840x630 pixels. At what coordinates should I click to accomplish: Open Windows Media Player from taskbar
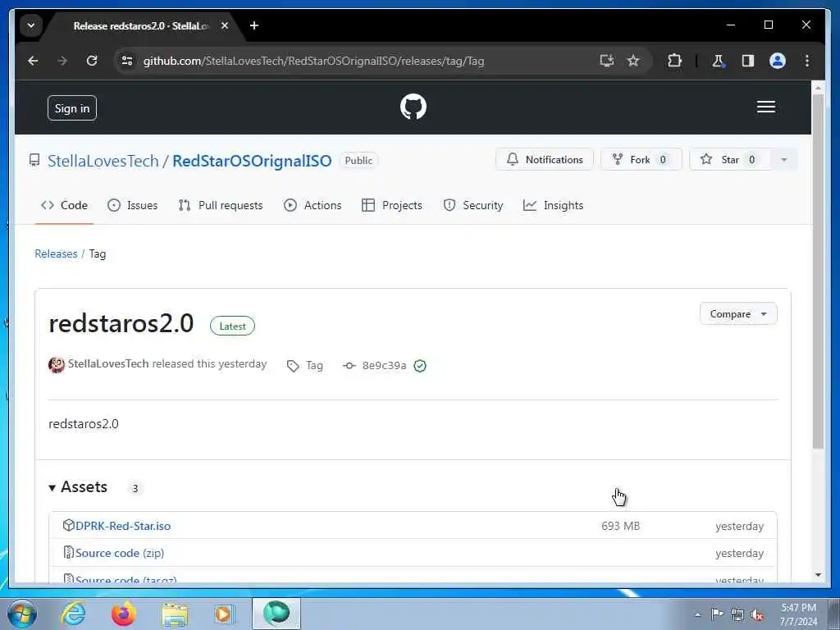coord(223,614)
